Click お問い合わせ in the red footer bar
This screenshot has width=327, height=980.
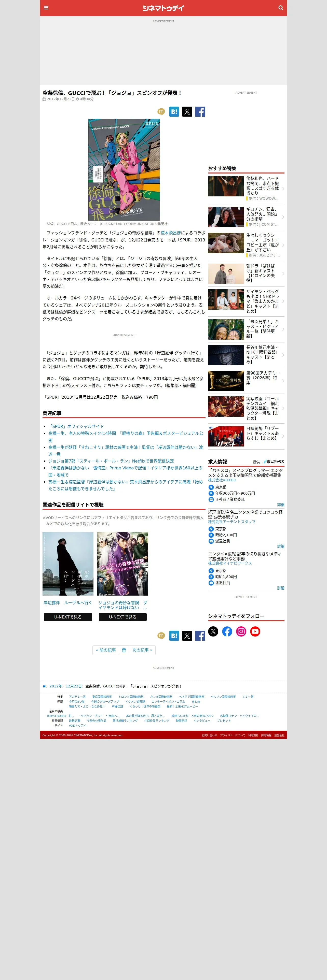[x=209, y=735]
